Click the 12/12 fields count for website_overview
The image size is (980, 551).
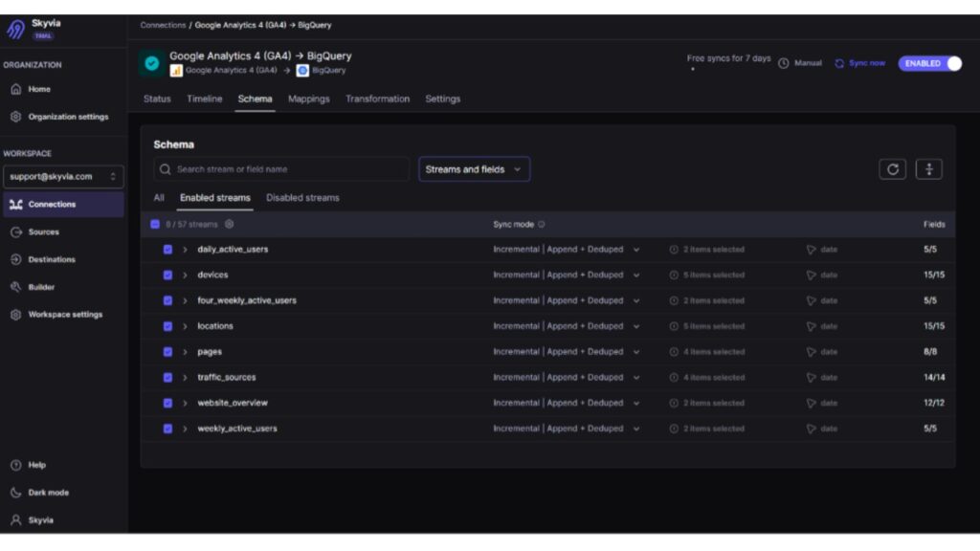click(934, 403)
